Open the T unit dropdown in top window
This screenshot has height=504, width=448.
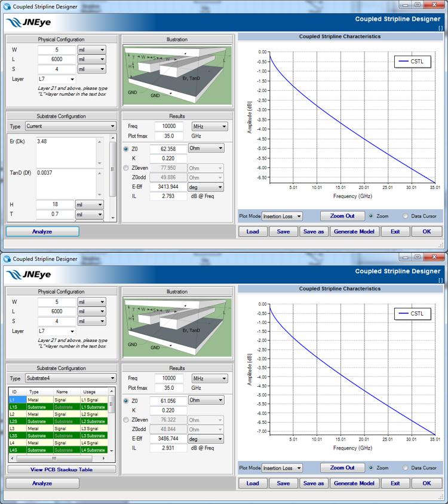click(x=89, y=215)
